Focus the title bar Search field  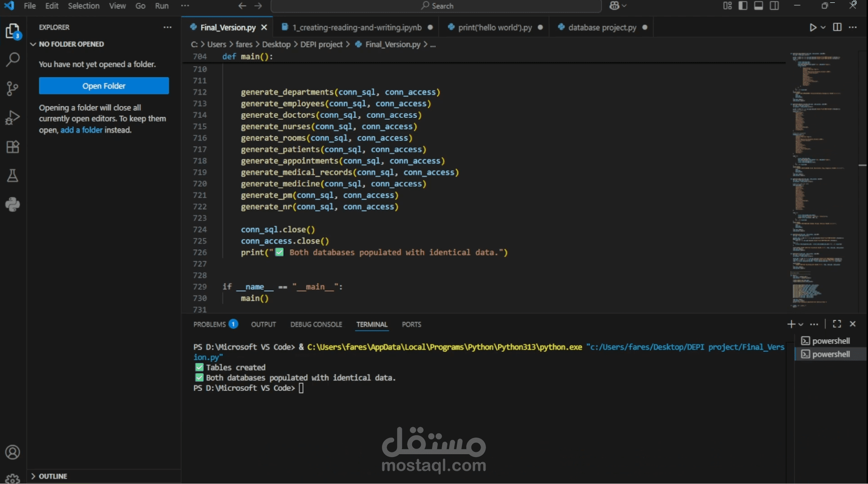coord(436,6)
